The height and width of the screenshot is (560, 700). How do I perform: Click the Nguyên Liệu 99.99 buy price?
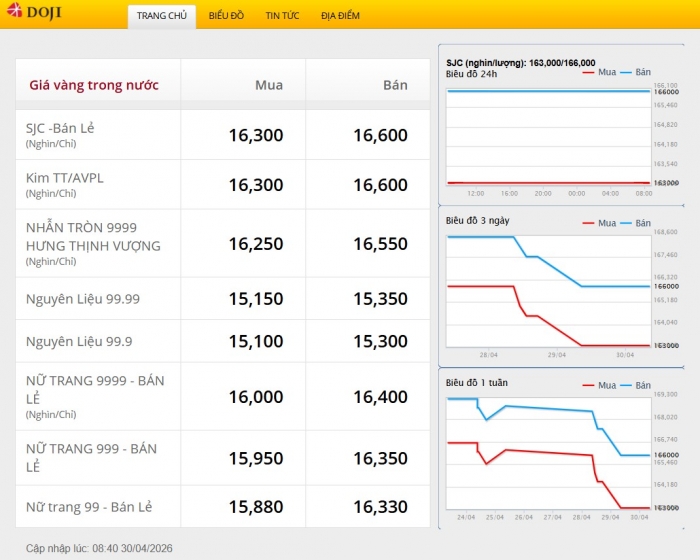[255, 299]
